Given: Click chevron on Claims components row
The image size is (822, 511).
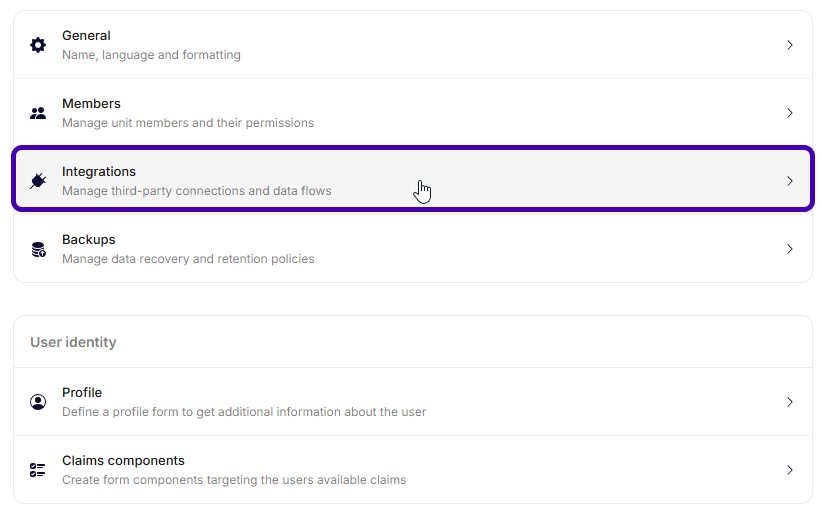Looking at the screenshot, I should [x=789, y=470].
